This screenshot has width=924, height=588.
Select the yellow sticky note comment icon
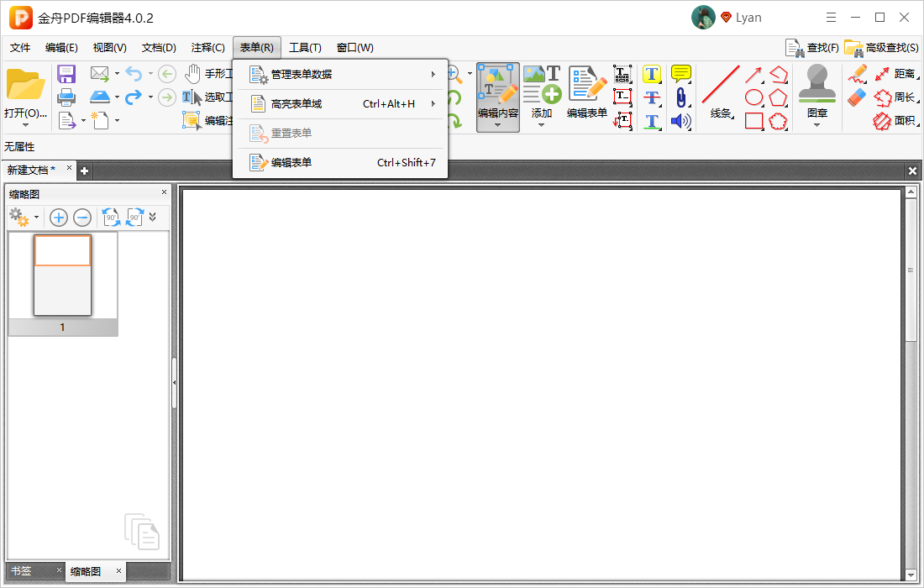[680, 74]
